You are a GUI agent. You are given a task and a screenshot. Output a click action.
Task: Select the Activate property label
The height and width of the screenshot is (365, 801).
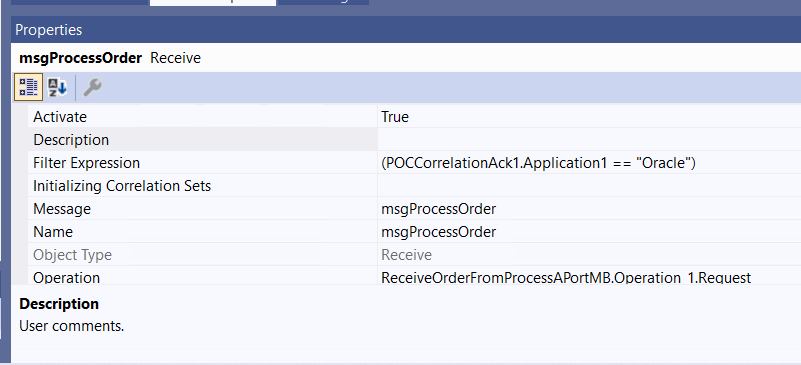60,117
